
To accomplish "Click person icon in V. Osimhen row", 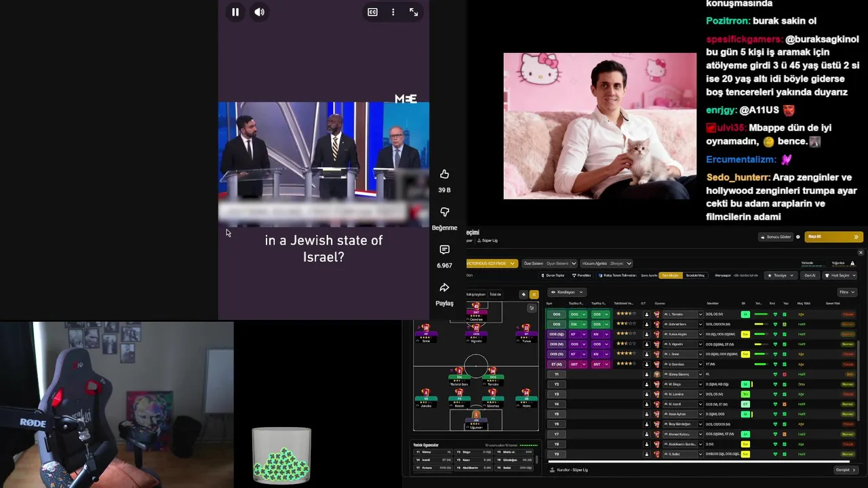I will [646, 364].
